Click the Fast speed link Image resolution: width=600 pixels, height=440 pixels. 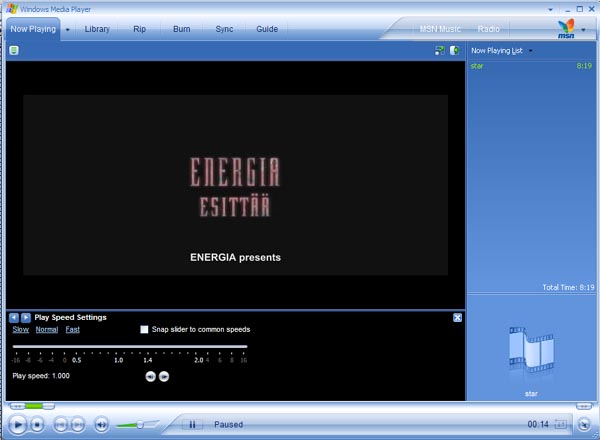(72, 329)
